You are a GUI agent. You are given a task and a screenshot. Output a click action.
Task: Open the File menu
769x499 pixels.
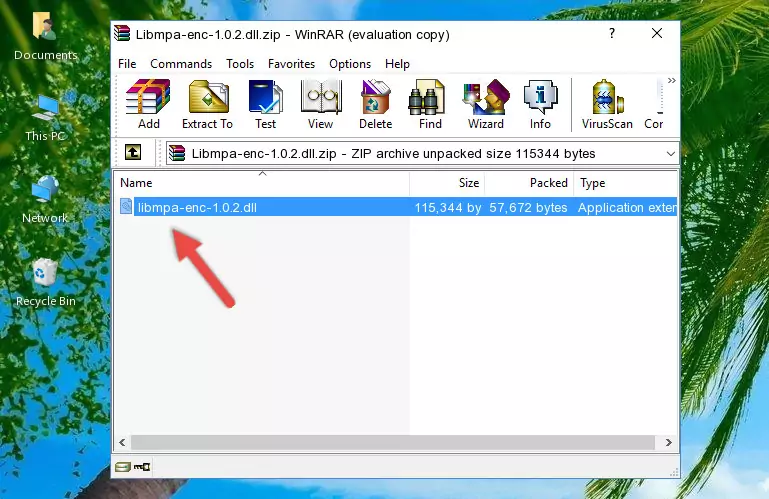[127, 64]
